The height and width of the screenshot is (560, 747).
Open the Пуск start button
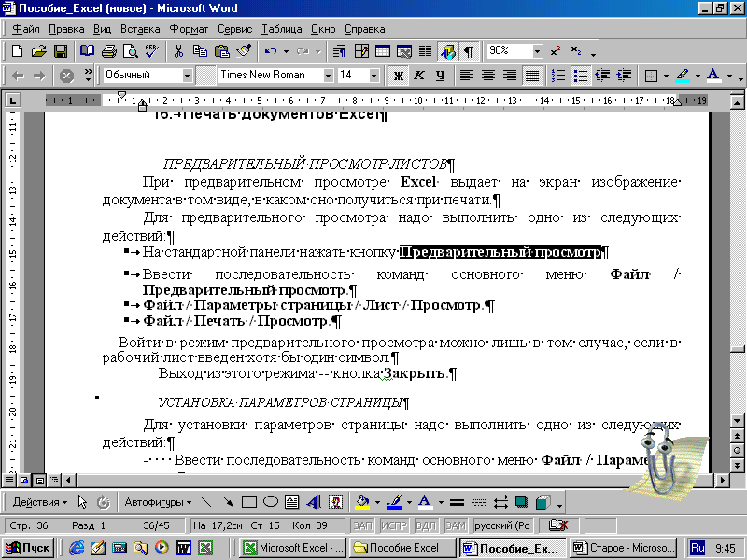click(x=28, y=548)
